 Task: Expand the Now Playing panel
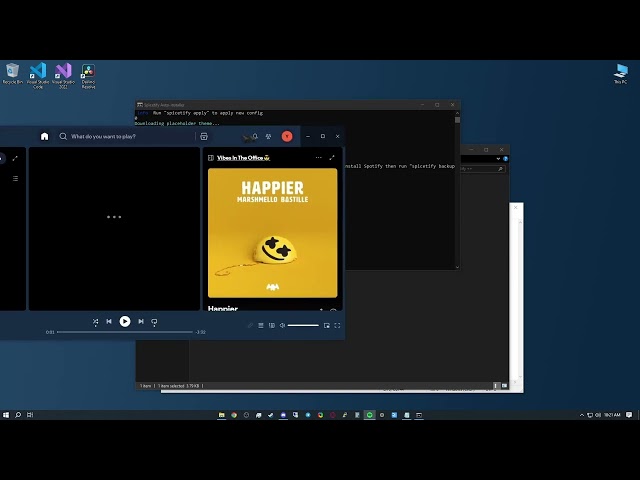(x=332, y=158)
